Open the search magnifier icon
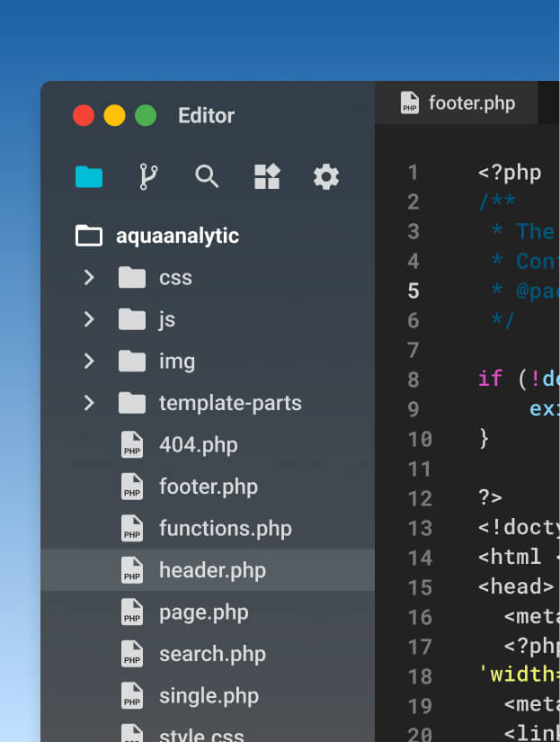 [x=207, y=176]
